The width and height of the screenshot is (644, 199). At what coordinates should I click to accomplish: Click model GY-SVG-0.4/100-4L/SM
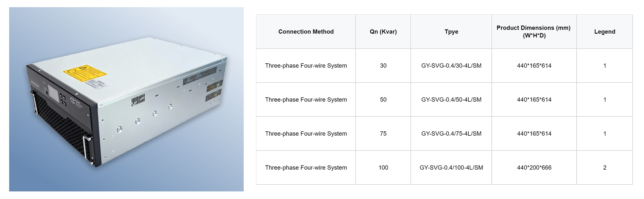tap(451, 168)
